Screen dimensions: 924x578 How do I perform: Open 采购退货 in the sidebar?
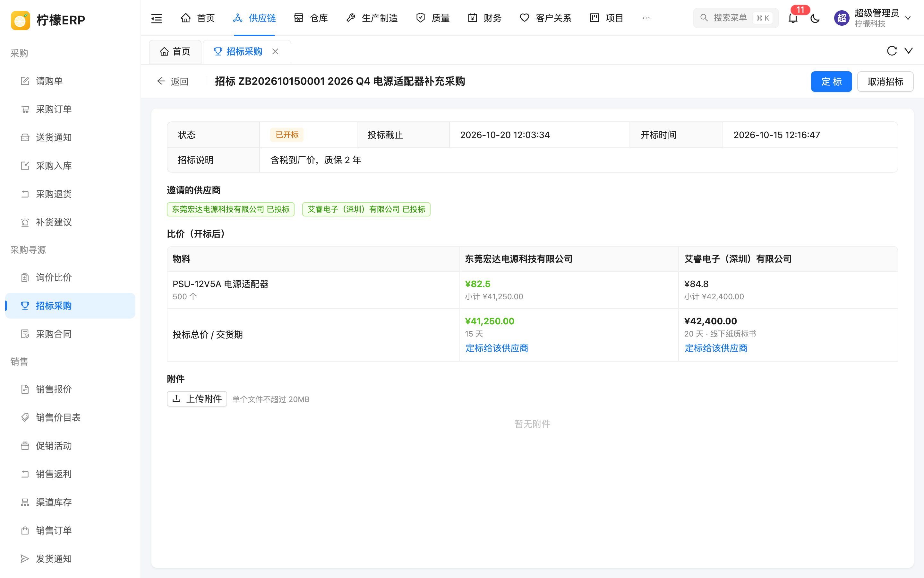point(70,194)
